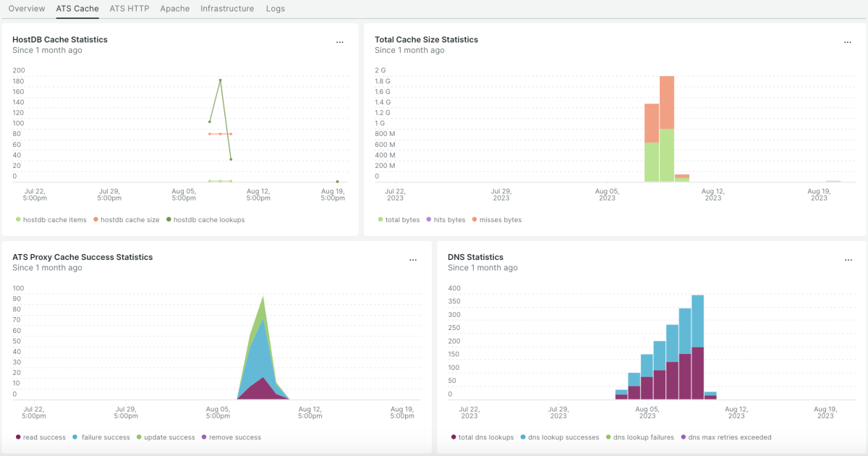The width and height of the screenshot is (868, 456).
Task: Click the DNS Statistics chart title
Action: pyautogui.click(x=475, y=257)
